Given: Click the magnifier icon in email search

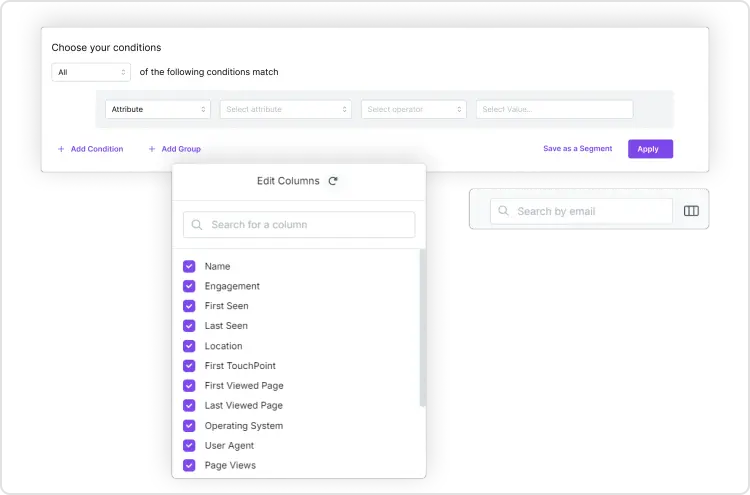Looking at the screenshot, I should [x=503, y=210].
